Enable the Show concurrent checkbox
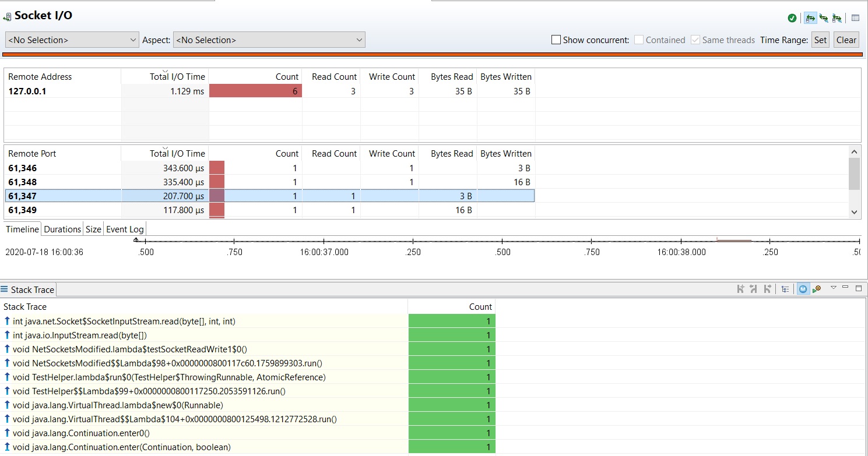This screenshot has width=868, height=456. 556,40
